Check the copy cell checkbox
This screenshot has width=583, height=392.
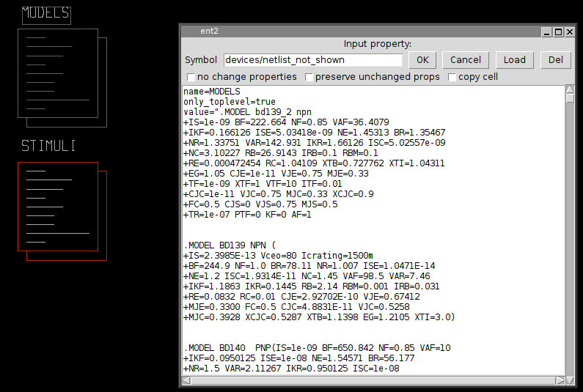click(x=452, y=77)
